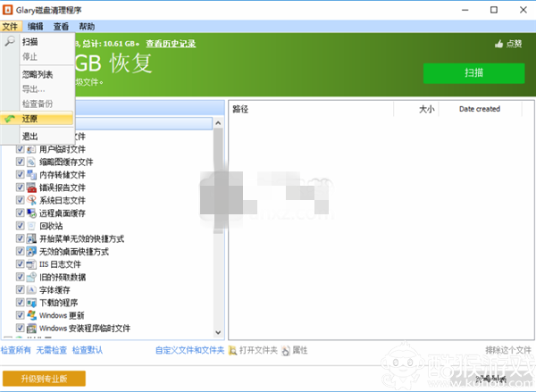Select the IIS 日志文件 list row
Viewport: 536px width, 392px height.
point(60,264)
